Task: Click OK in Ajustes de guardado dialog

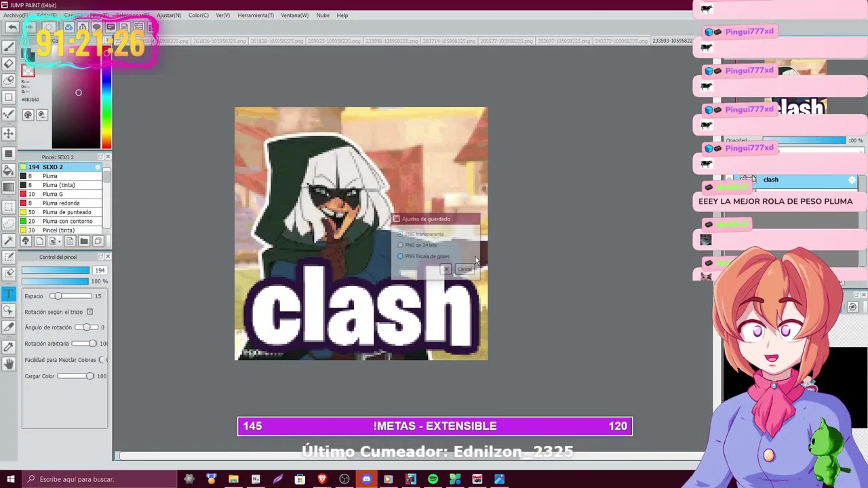Action: [446, 269]
